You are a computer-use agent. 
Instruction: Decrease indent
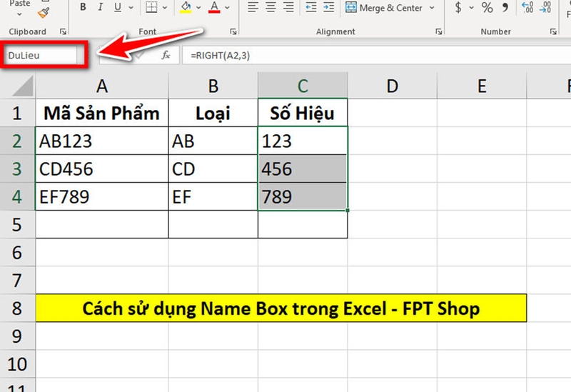point(311,7)
